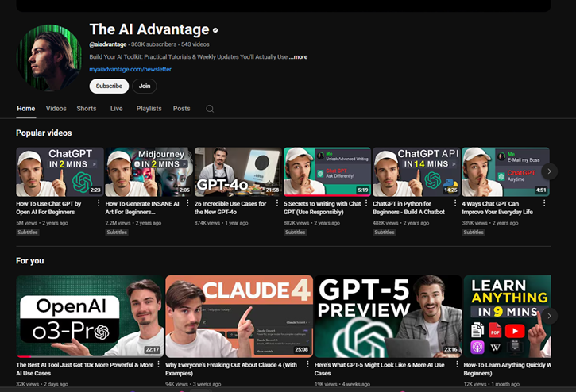
Task: Open title How To Use Chat GPT by Open AI
Action: coord(48,208)
